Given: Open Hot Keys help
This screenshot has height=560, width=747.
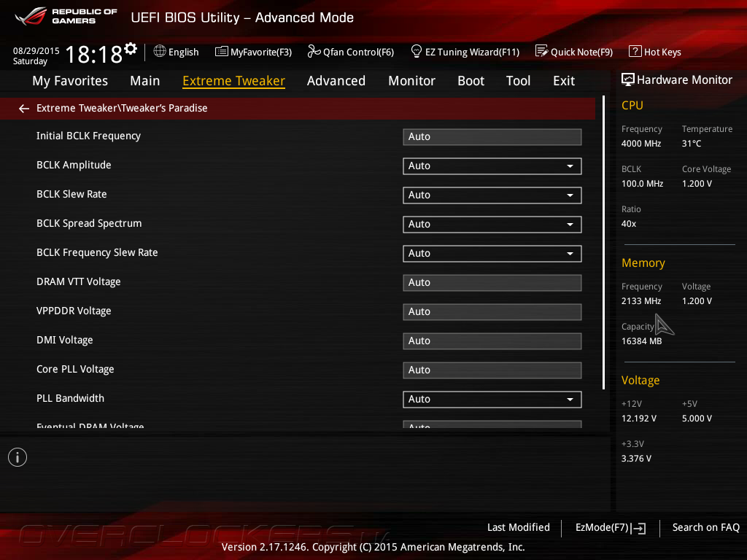Looking at the screenshot, I should click(x=655, y=52).
